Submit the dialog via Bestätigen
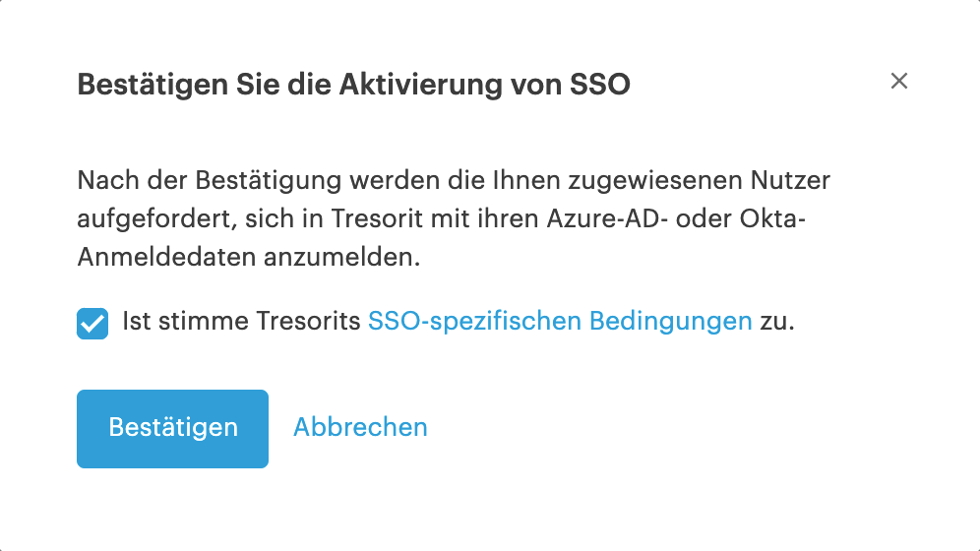Screen dimensions: 980x551 (172, 429)
